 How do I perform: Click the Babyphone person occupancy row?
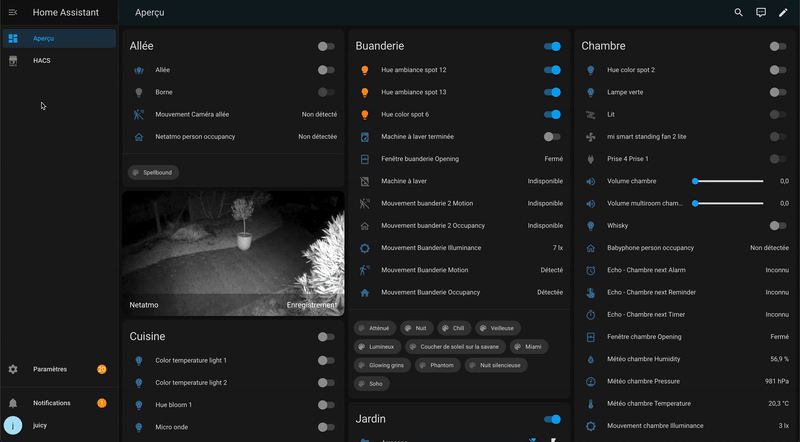point(685,248)
